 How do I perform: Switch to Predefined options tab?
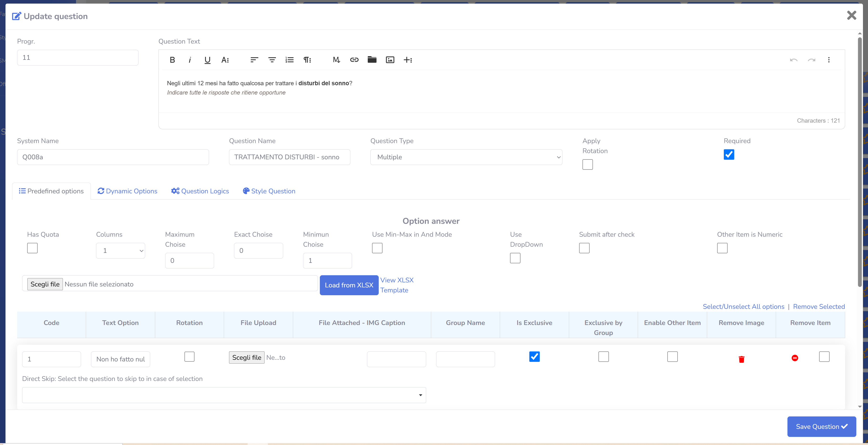(x=51, y=191)
